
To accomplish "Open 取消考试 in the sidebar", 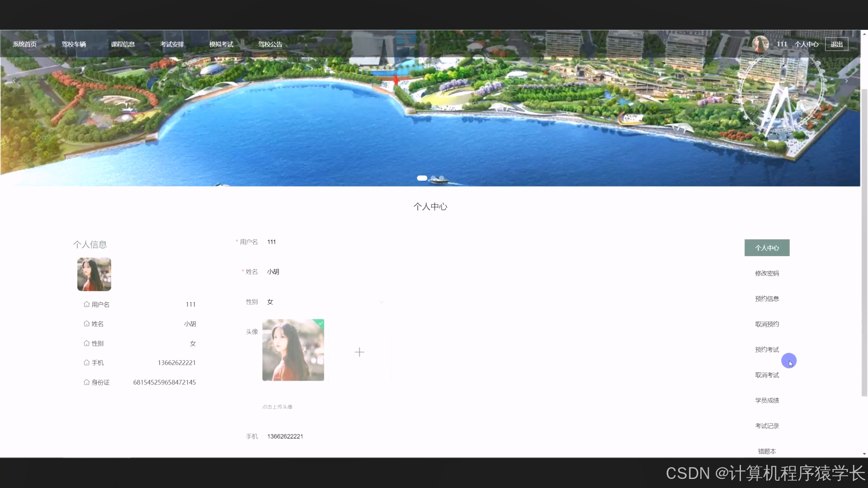I will pyautogui.click(x=767, y=375).
